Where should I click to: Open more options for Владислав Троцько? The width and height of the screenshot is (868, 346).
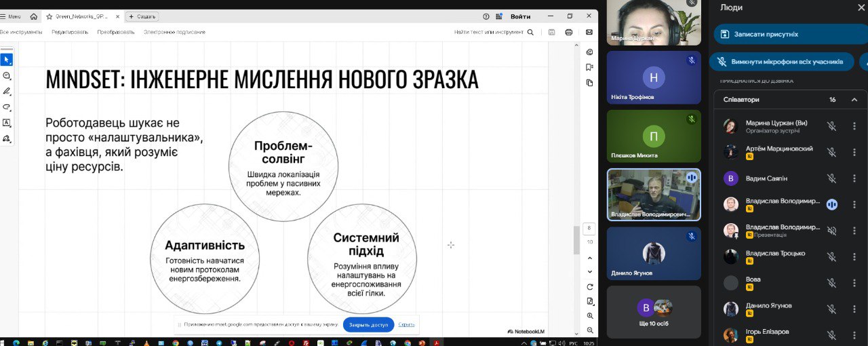tap(854, 256)
